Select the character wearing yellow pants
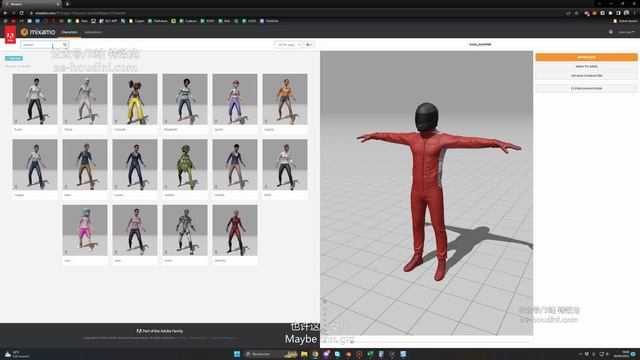Screen dimensions: 640x360 135,99
